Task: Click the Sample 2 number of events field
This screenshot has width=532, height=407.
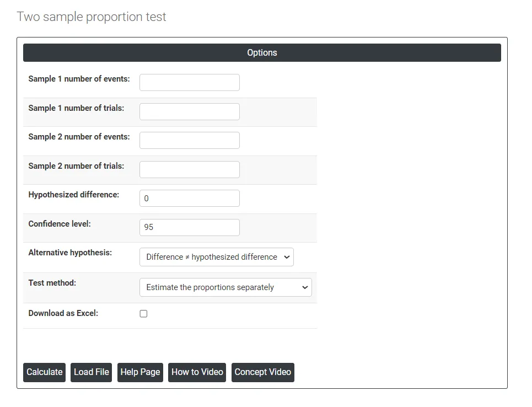Action: (189, 141)
